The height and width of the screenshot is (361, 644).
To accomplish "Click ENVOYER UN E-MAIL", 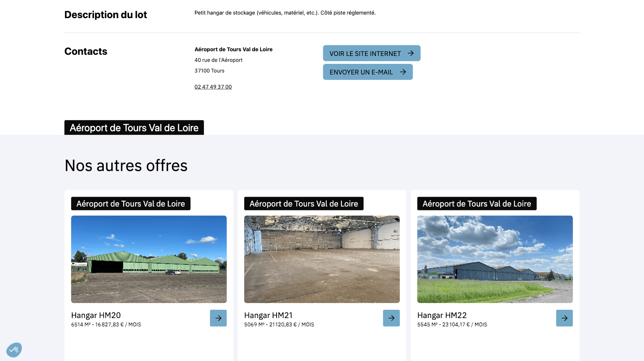I will (368, 72).
